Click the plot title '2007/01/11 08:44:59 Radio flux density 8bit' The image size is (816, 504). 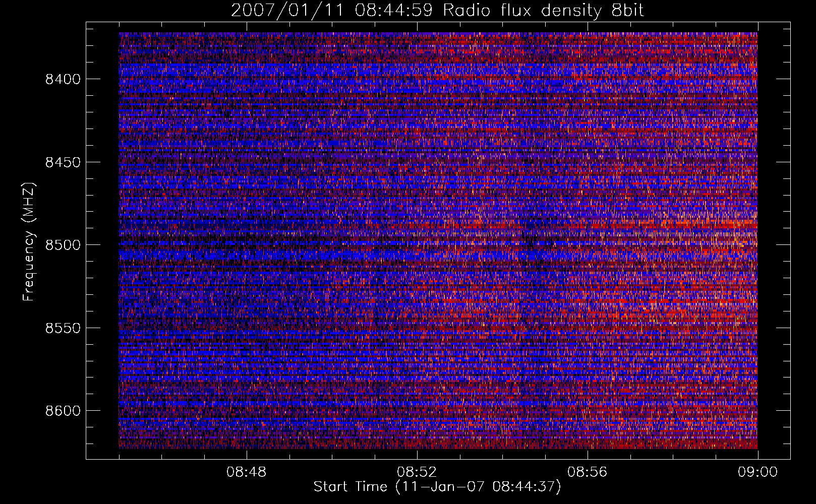point(437,10)
